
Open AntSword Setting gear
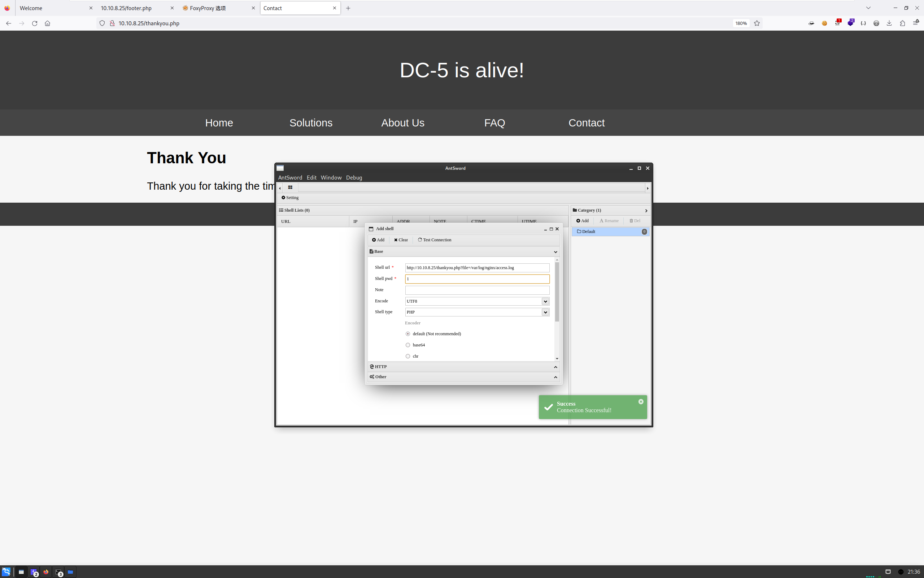[x=290, y=198]
